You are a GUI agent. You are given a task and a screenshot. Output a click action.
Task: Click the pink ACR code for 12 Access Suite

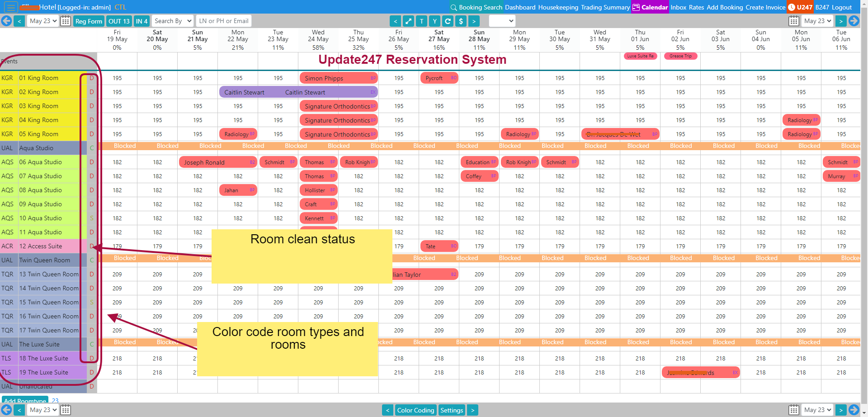(7, 246)
